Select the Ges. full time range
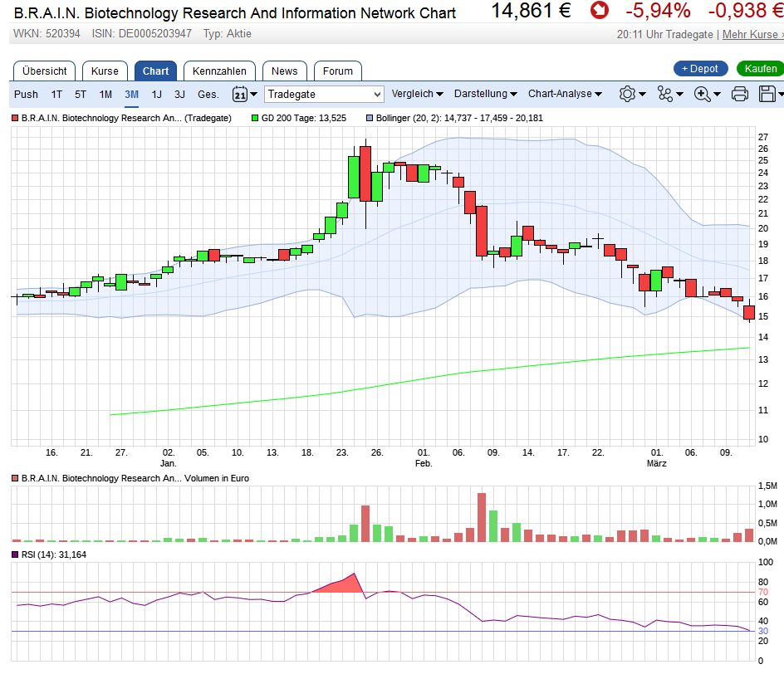 click(208, 95)
